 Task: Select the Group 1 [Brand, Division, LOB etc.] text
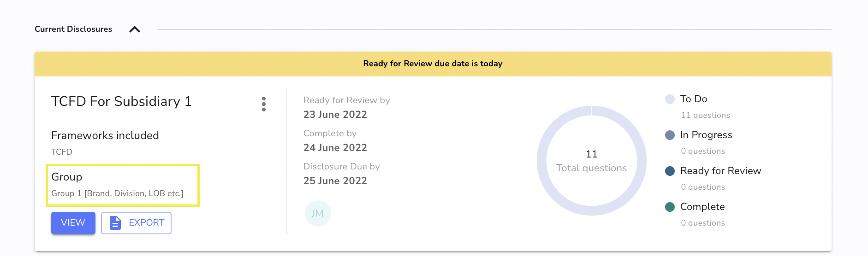117,193
